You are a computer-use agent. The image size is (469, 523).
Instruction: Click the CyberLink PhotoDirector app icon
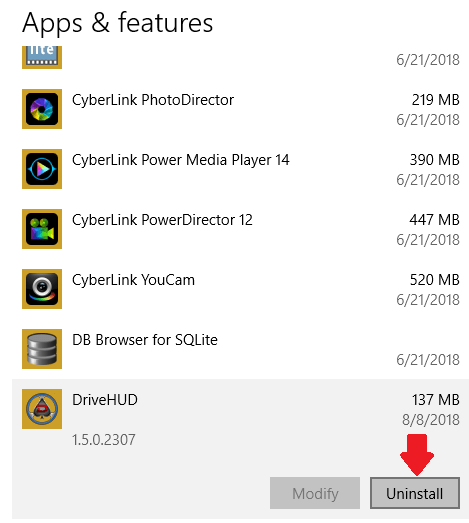(42, 109)
